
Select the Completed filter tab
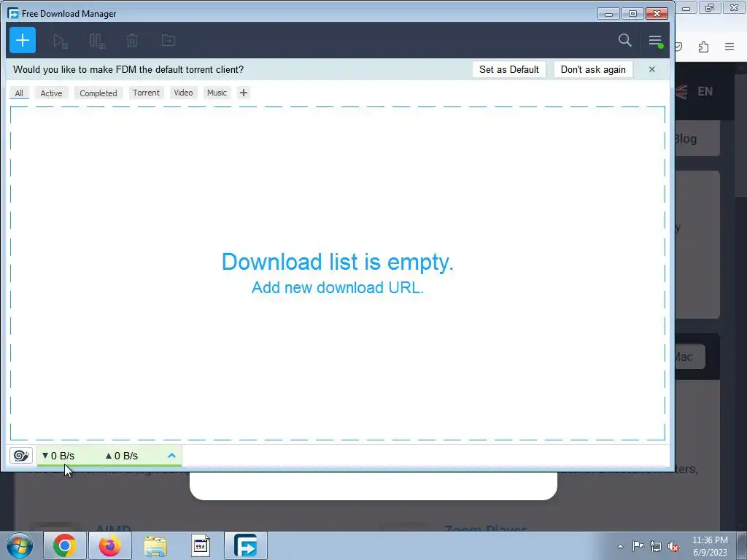[x=98, y=93]
